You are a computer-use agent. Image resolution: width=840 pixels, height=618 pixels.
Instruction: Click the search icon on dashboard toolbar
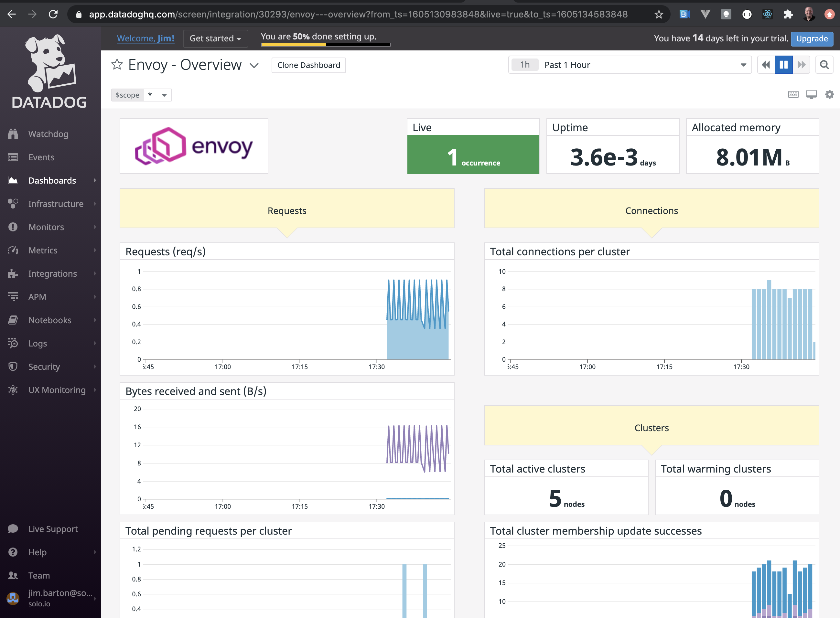[x=824, y=65]
